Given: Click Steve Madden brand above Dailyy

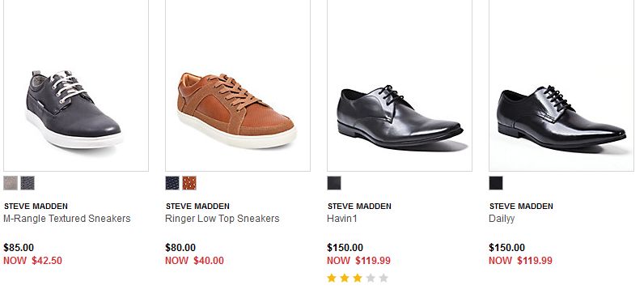Looking at the screenshot, I should click(521, 206).
